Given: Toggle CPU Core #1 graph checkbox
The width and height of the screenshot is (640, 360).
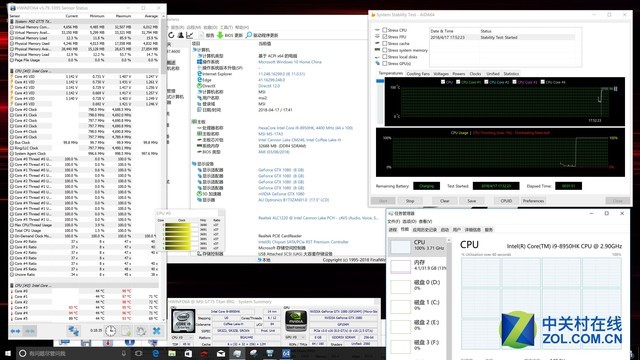Looking at the screenshot, I should coord(458,82).
